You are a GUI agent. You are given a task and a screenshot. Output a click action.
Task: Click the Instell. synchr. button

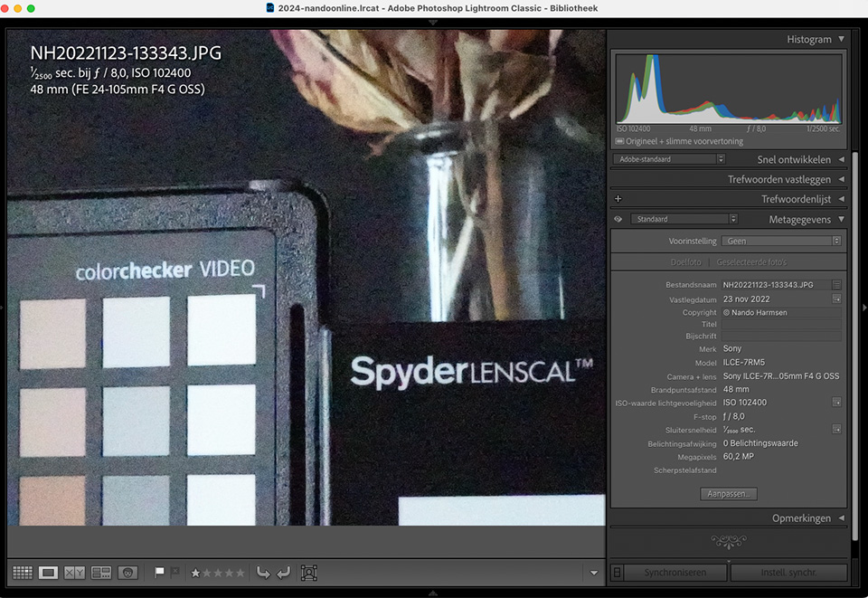[x=788, y=572]
